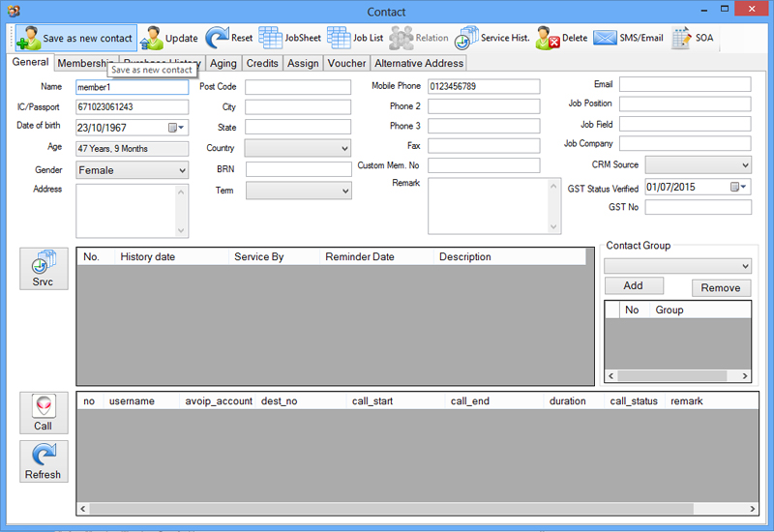Screen dimensions: 774x532
Task: Expand the Country dropdown
Action: coord(344,149)
